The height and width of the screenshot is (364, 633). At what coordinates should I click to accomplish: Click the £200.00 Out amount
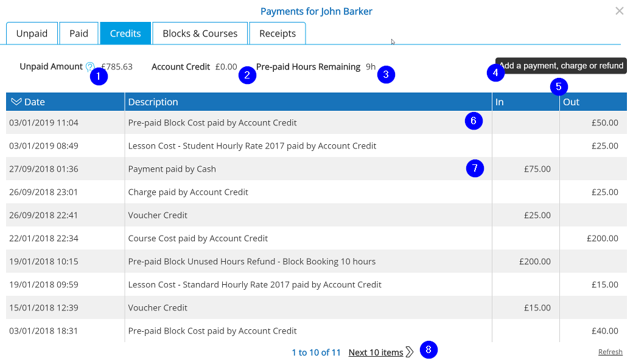coord(603,238)
